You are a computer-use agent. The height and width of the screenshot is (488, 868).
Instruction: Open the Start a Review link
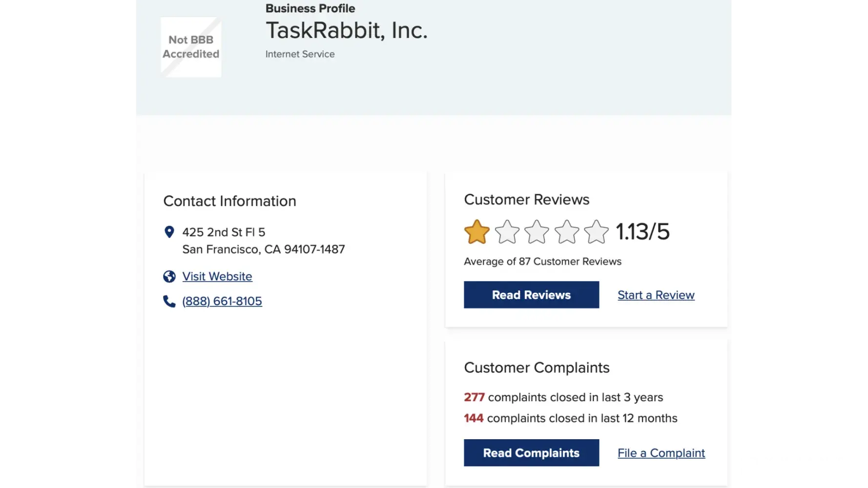click(x=656, y=295)
